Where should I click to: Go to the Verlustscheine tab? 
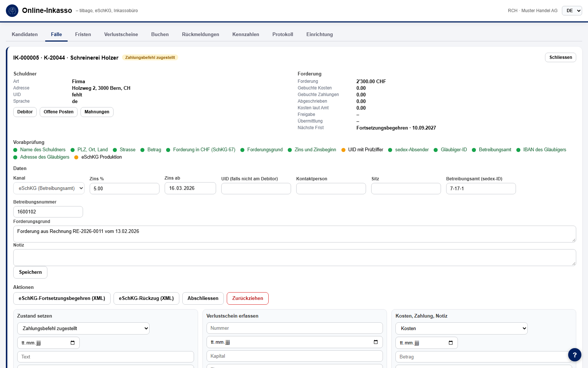(121, 34)
